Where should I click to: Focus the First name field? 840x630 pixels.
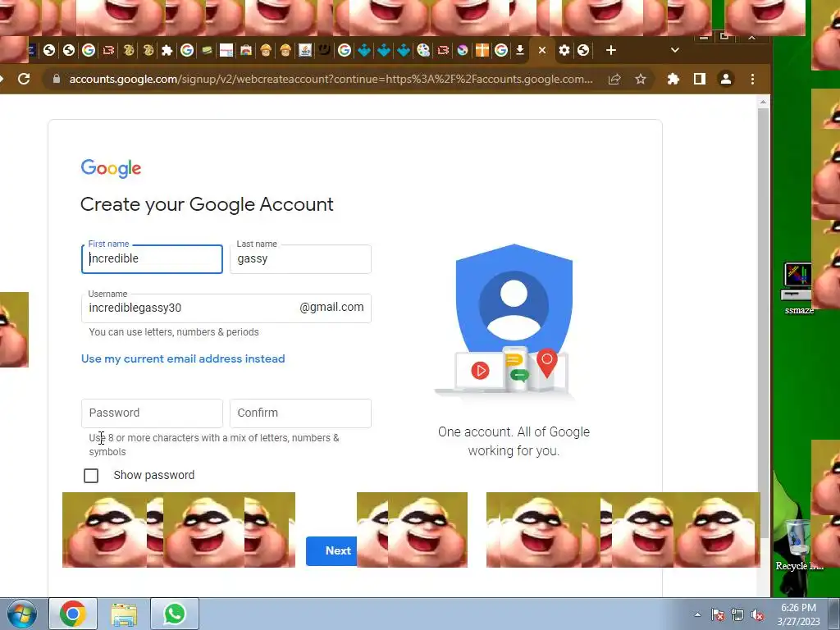click(152, 259)
